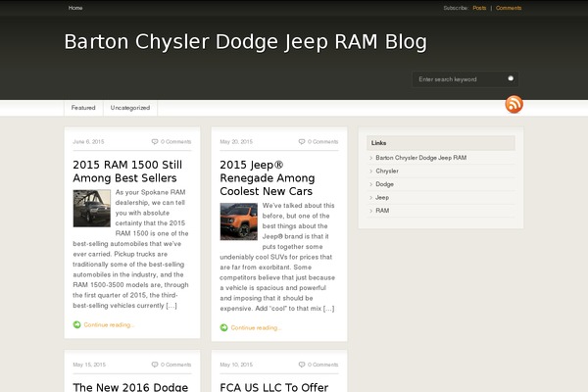Open Barton Chrysler Dodge Jeep RAM sidebar link
Image resolution: width=588 pixels, height=392 pixels.
click(421, 158)
